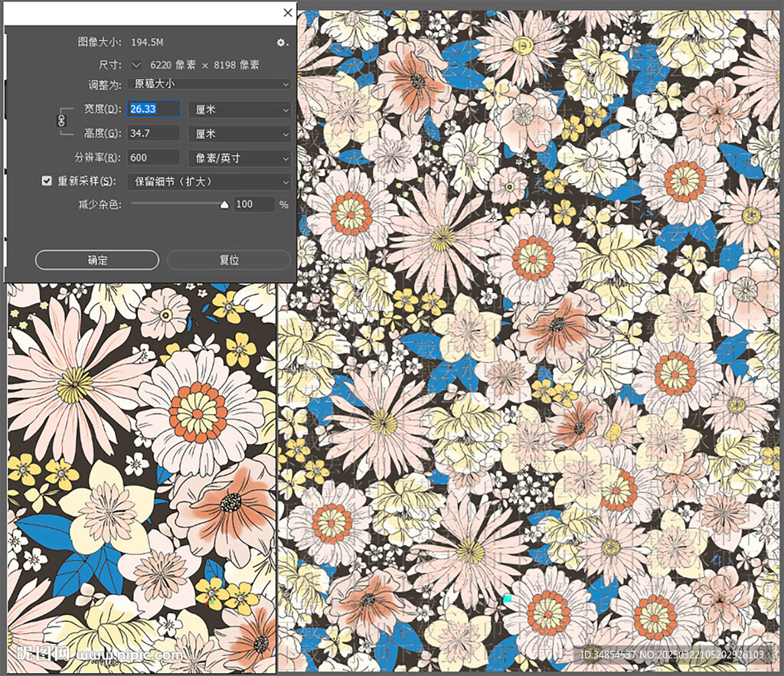Open the 分辨率 resolution unit dropdown
Screen dimensions: 784x676
[240, 158]
